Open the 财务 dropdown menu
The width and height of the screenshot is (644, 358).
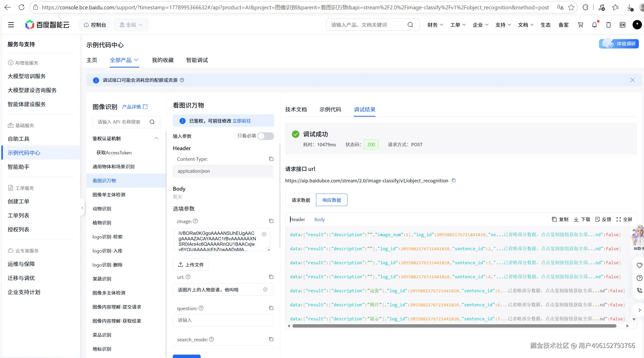click(x=435, y=25)
